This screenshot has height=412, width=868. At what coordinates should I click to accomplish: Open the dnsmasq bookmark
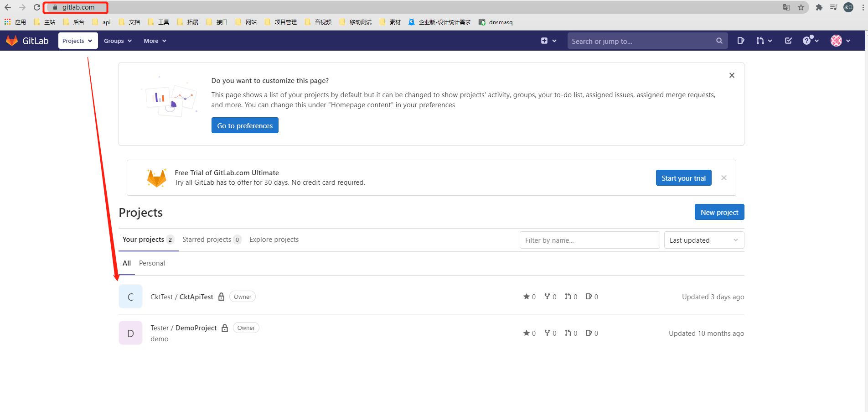[x=496, y=22]
